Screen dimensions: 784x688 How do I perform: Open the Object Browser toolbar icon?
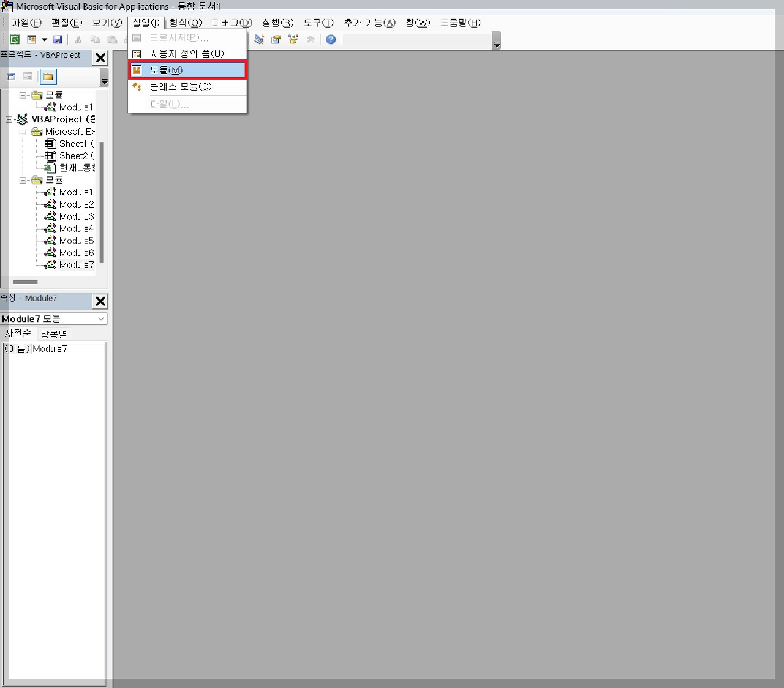click(x=293, y=39)
